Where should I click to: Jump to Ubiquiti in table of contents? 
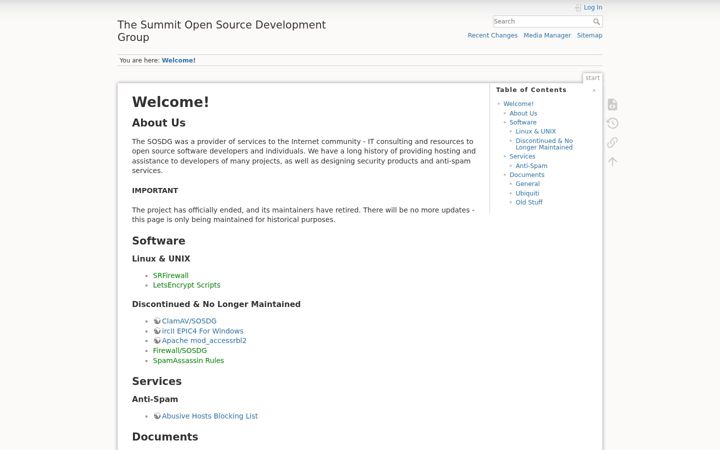pyautogui.click(x=527, y=193)
